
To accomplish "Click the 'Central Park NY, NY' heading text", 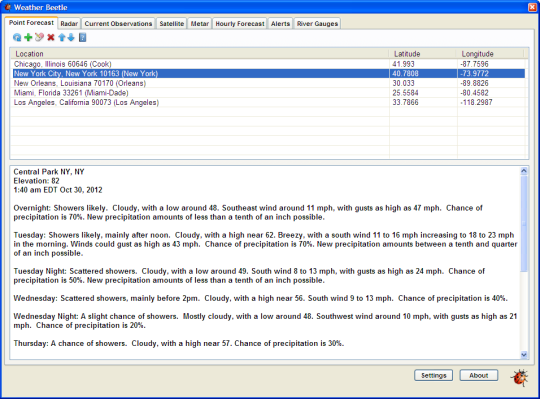I will pos(49,172).
